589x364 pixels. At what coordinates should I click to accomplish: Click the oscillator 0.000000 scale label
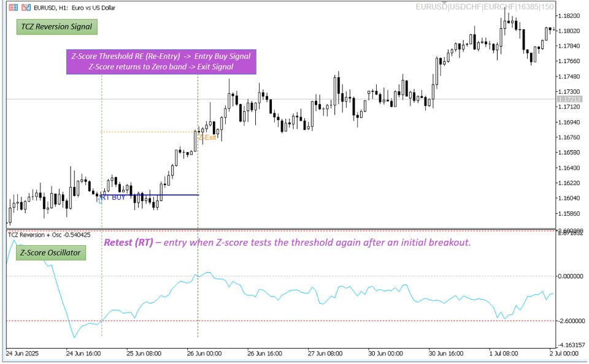(x=570, y=276)
